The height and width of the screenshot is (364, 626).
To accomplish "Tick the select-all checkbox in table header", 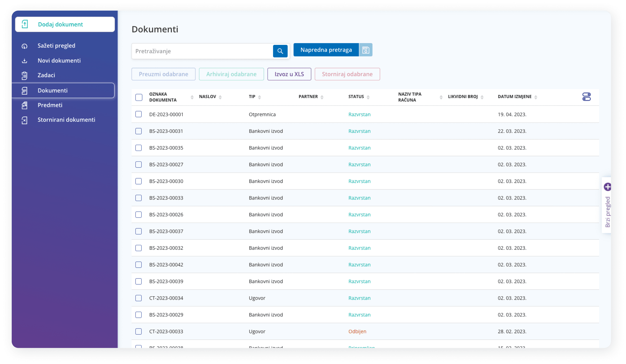I will 139,97.
